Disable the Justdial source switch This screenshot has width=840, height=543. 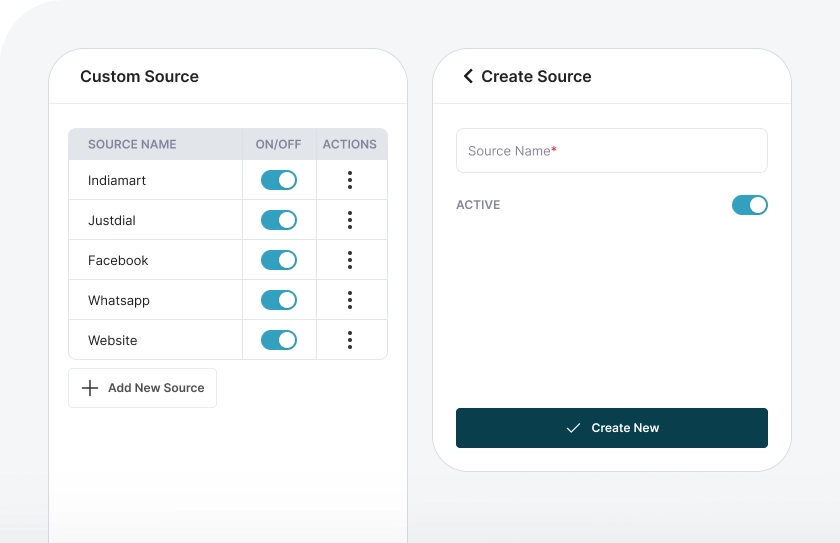[x=279, y=220]
